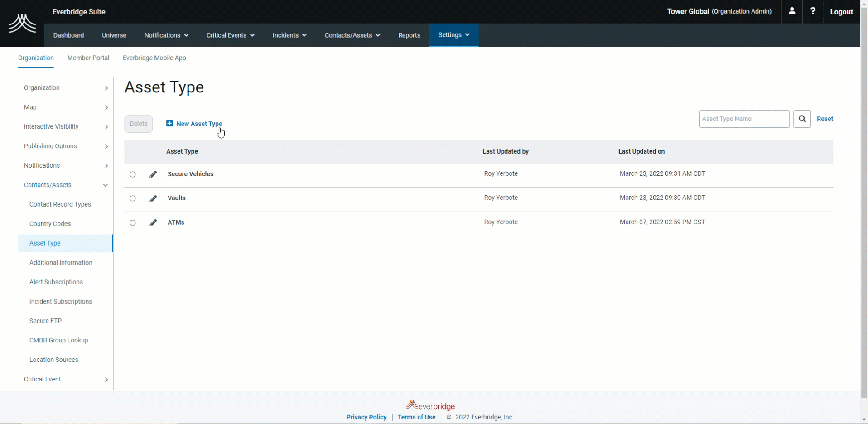Select Asset Type in sidebar

tap(65, 243)
